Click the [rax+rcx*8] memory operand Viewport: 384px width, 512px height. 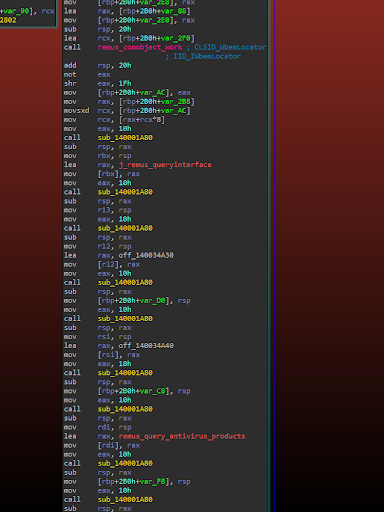click(x=142, y=120)
